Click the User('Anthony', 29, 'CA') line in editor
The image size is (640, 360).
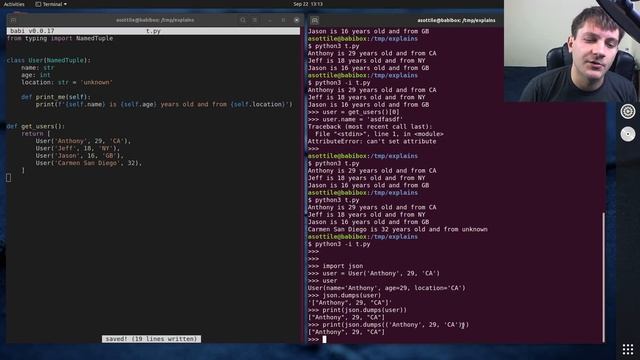click(x=83, y=141)
